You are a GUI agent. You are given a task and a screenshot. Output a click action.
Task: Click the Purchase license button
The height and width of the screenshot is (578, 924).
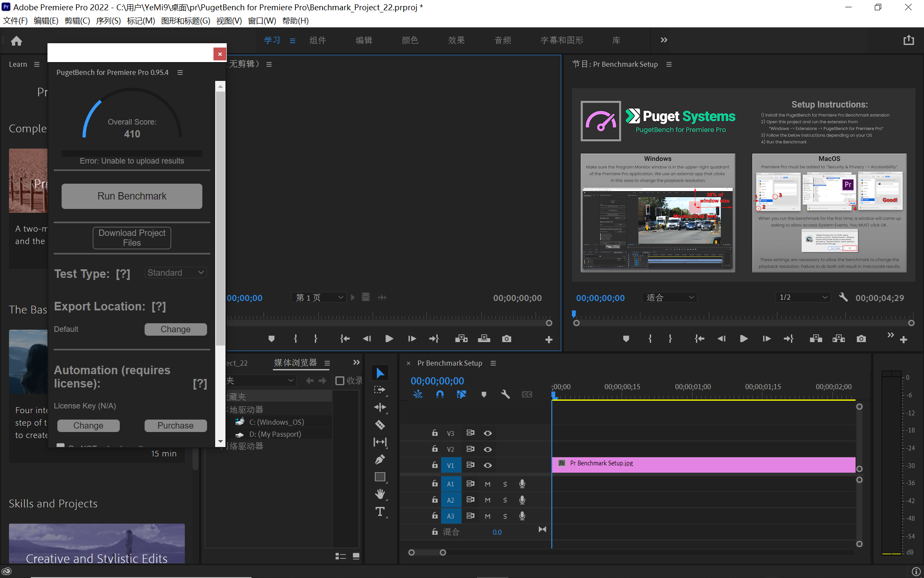click(x=175, y=426)
